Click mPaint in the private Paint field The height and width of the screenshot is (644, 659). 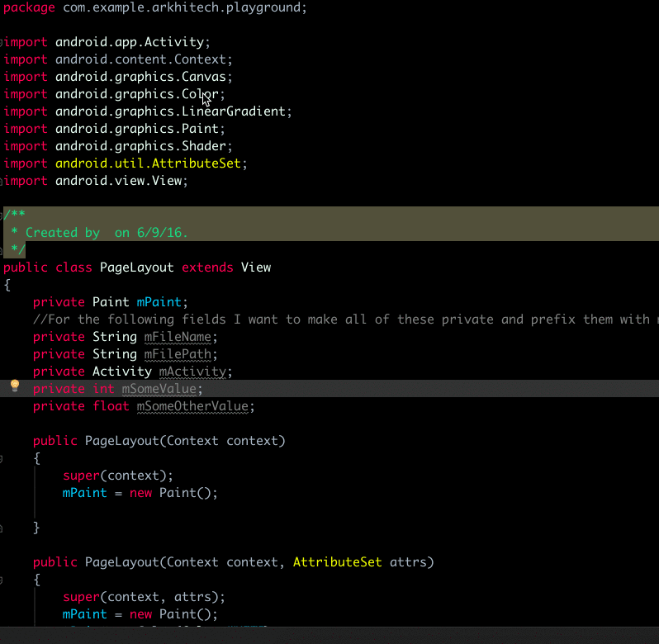(159, 302)
